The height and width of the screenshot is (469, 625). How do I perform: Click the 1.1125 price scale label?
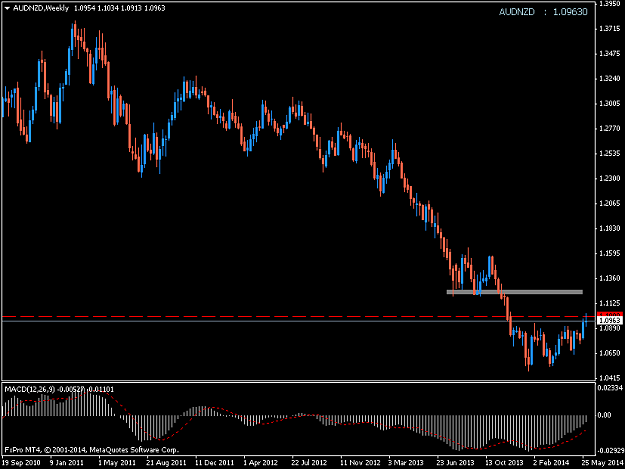coord(610,303)
